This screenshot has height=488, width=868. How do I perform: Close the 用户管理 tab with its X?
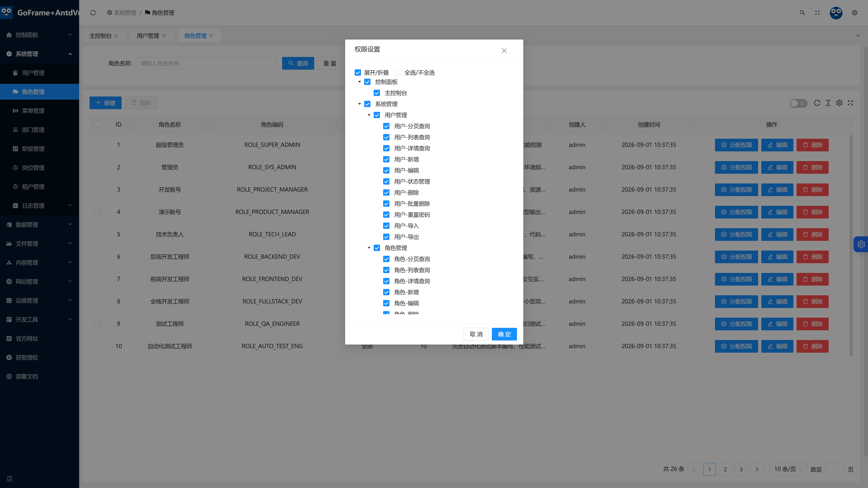tap(164, 36)
